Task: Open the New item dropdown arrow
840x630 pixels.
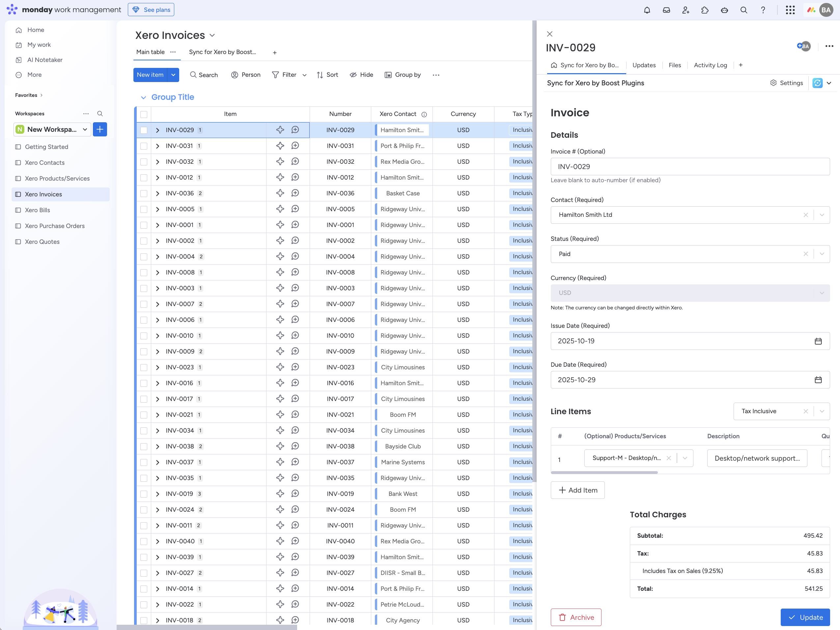Action: (173, 74)
